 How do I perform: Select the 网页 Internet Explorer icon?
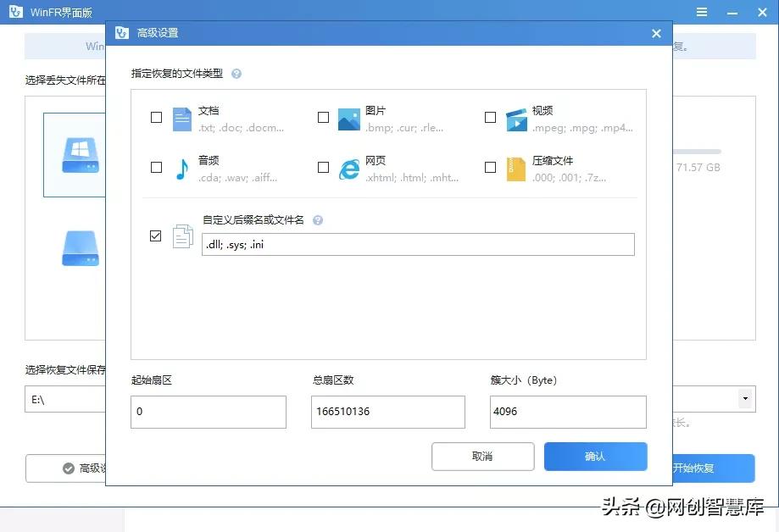point(348,168)
